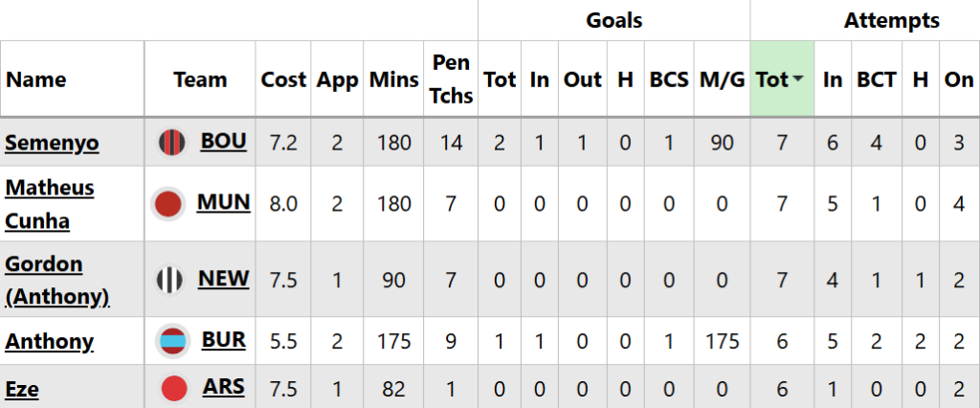Sort by Pen Tchs column header
Image resolution: width=980 pixels, height=408 pixels.
tap(451, 79)
